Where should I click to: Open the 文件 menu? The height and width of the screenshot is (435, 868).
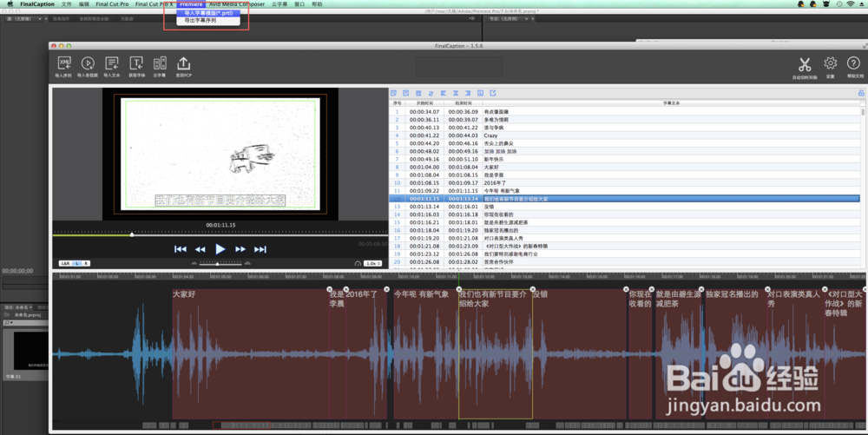coord(67,3)
